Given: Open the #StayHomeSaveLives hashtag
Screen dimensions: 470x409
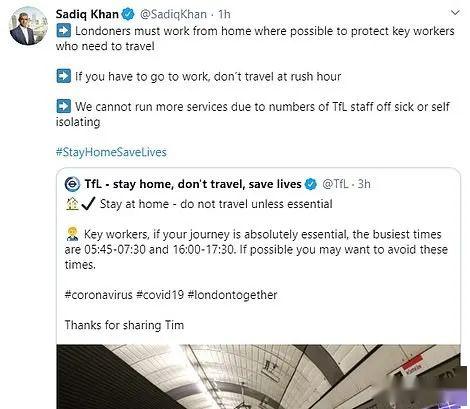Looking at the screenshot, I should (111, 152).
